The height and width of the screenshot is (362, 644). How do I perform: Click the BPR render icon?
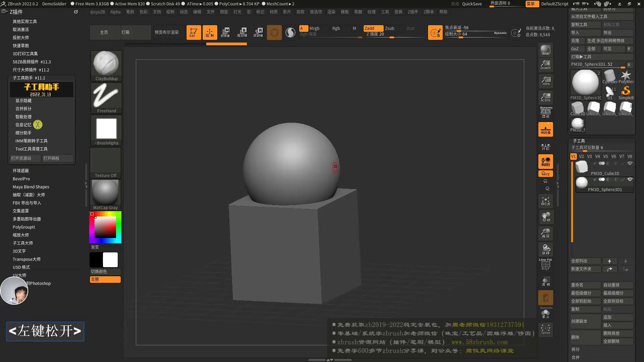point(545,50)
